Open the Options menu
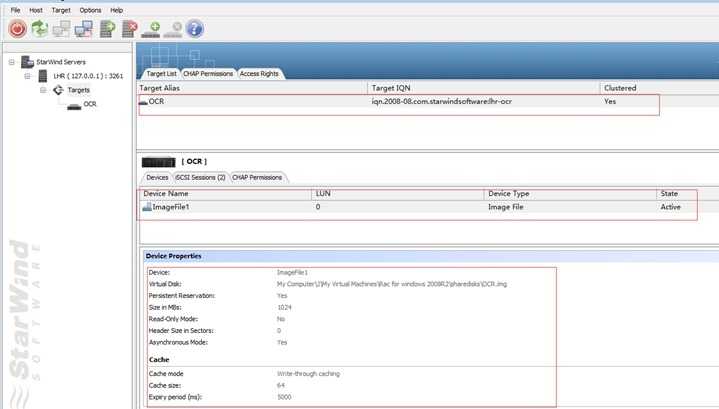This screenshot has height=409, width=719. coord(90,10)
